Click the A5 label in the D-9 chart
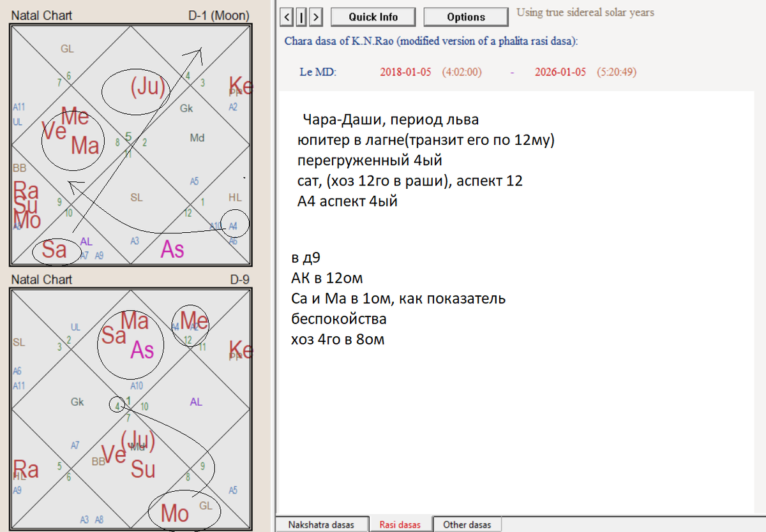 point(233,491)
